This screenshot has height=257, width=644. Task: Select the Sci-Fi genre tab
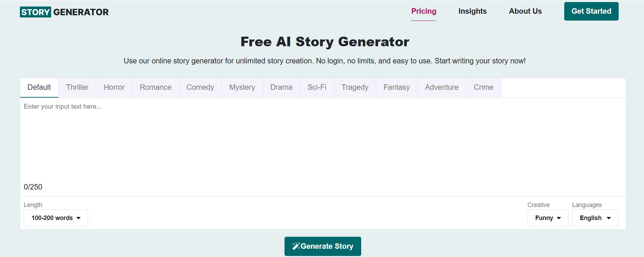point(317,87)
